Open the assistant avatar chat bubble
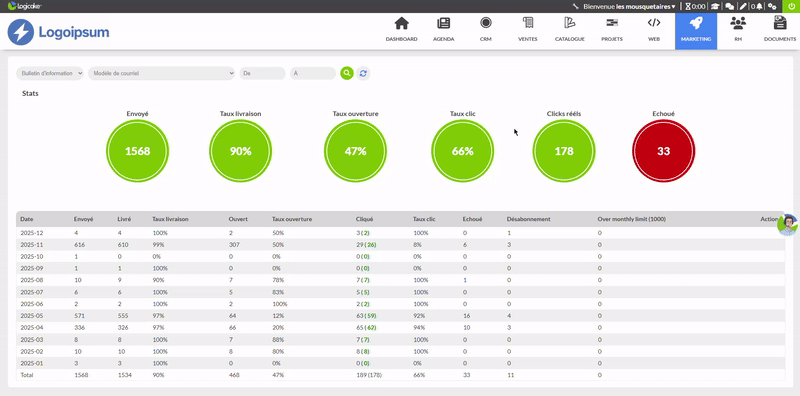 [787, 224]
